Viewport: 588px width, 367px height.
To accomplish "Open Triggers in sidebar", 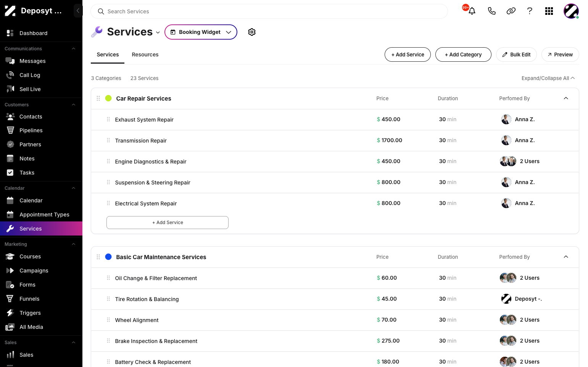I will tap(41, 313).
